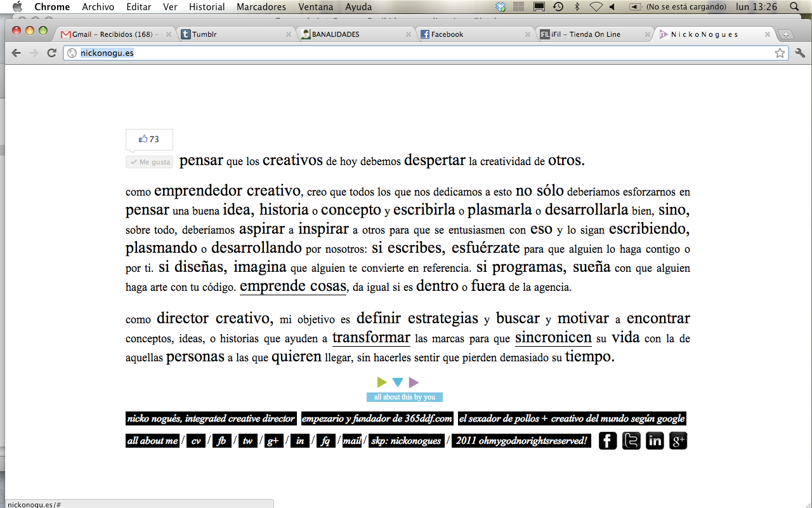Image resolution: width=812 pixels, height=508 pixels.
Task: Adjust the system volume icon
Action: click(612, 7)
